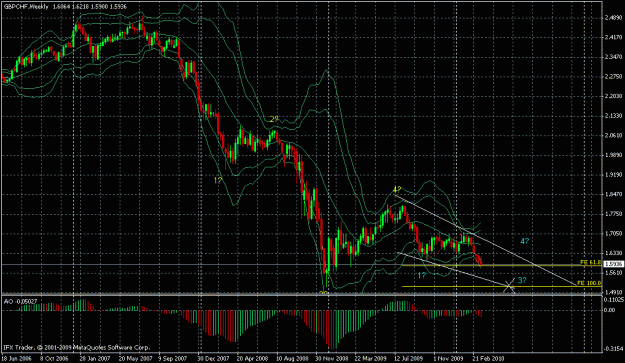
Task: Select the cyan 4? wave label
Action: coord(525,241)
